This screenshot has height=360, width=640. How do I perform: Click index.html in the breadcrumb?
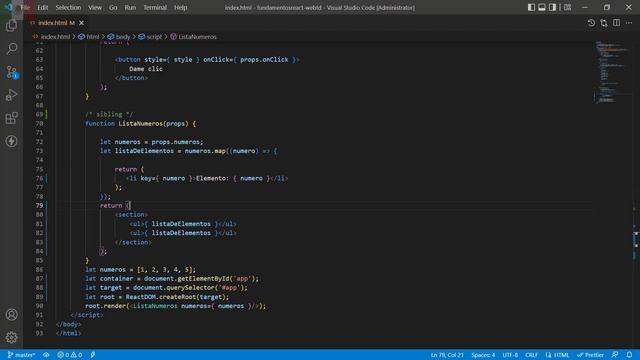click(x=55, y=37)
